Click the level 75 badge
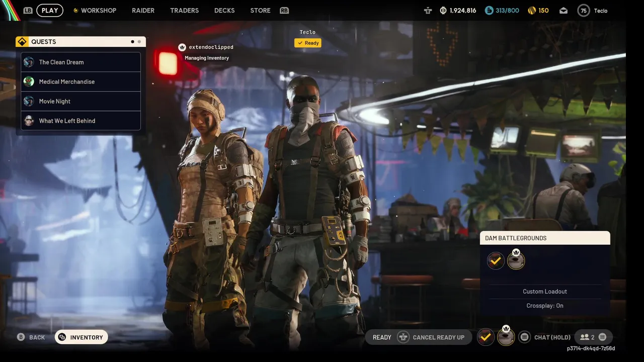 [x=584, y=10]
